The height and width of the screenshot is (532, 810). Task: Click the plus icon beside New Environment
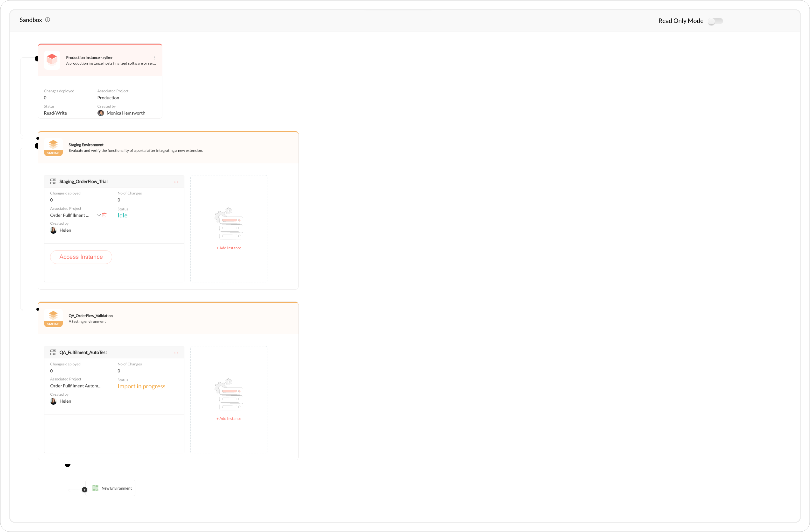(x=85, y=489)
